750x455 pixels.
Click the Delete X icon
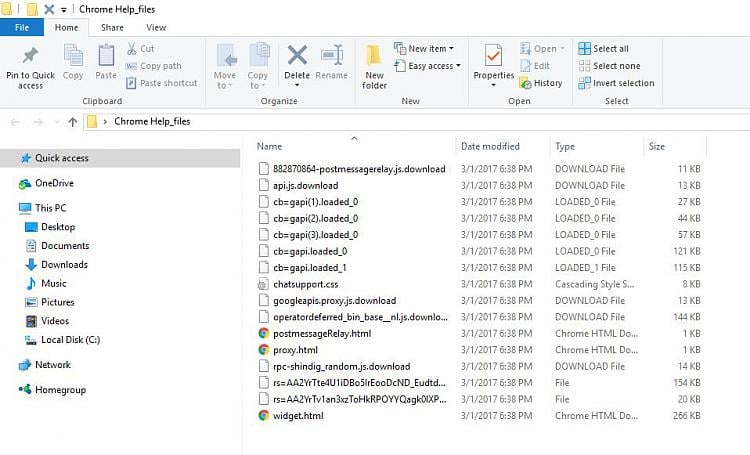pyautogui.click(x=297, y=55)
